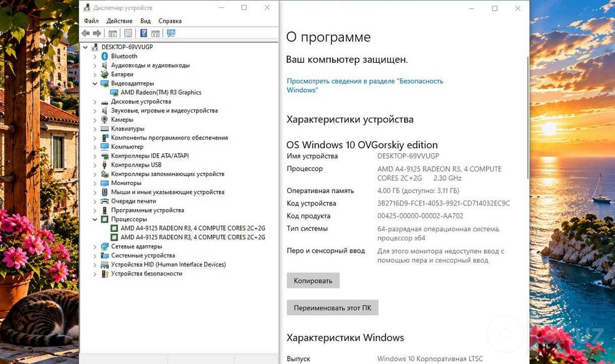This screenshot has width=615, height=364.
Task: Click the product code 00425-00000-00002-AA702
Action: click(x=420, y=216)
